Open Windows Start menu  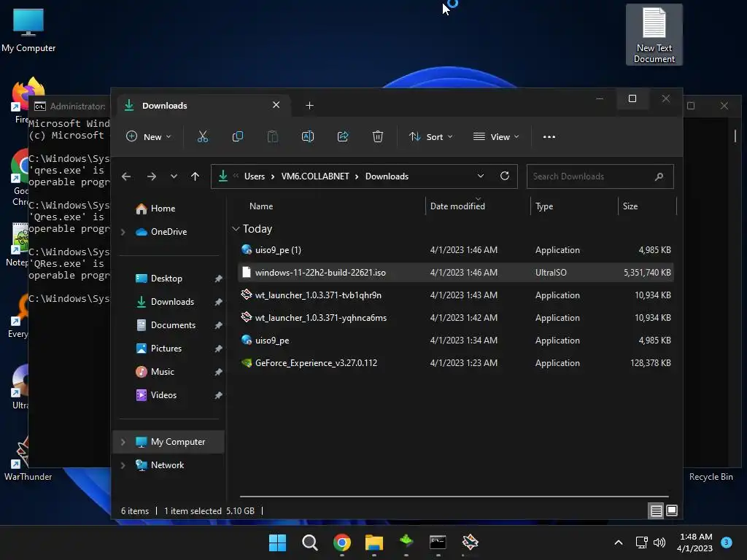[x=277, y=542]
